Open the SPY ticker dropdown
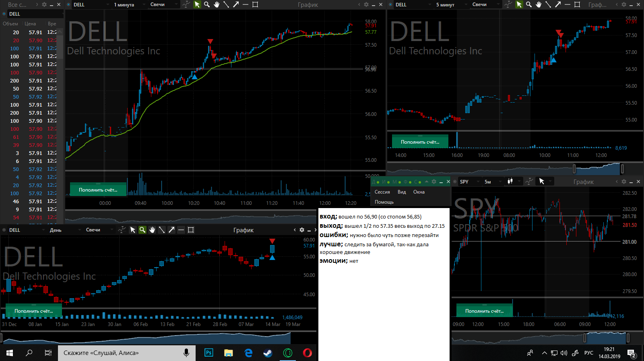Viewport: 644px width, 361px height. [x=469, y=182]
